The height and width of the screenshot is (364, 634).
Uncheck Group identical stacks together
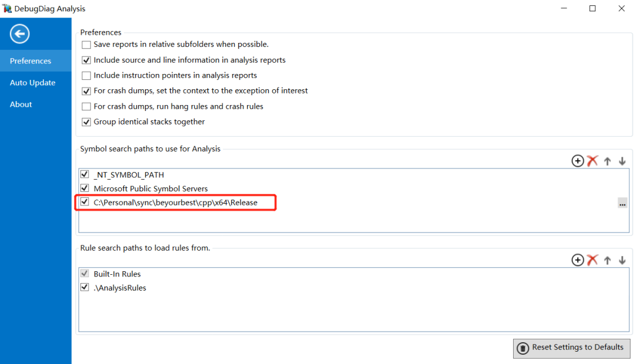[x=86, y=122]
